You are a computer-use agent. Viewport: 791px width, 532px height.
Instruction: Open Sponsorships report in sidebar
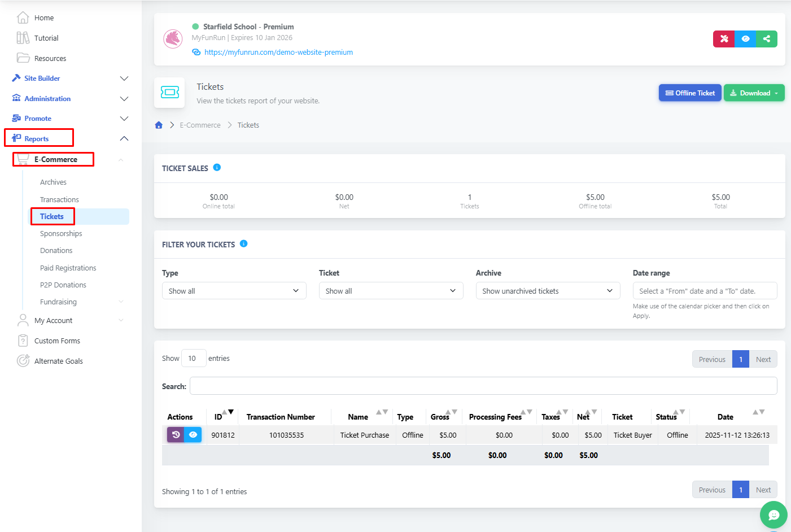click(x=61, y=234)
